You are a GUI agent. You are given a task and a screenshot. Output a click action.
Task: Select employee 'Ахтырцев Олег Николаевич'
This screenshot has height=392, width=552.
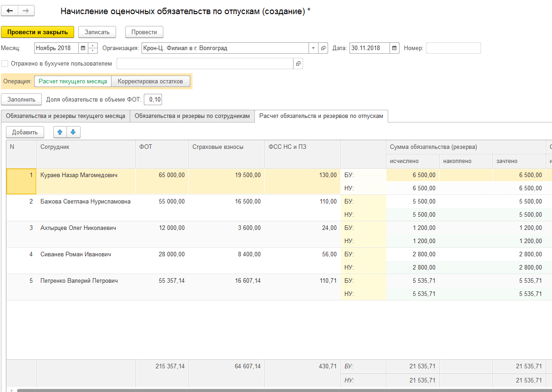[x=78, y=228]
